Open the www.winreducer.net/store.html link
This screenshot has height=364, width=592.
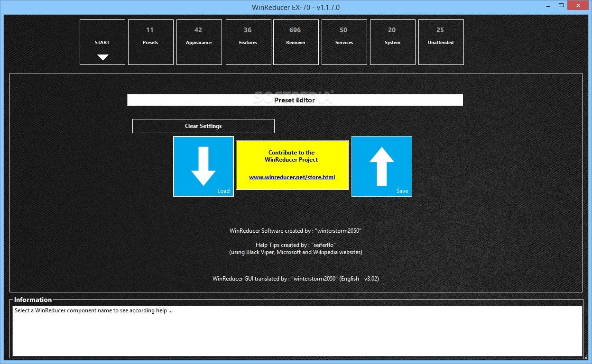292,177
